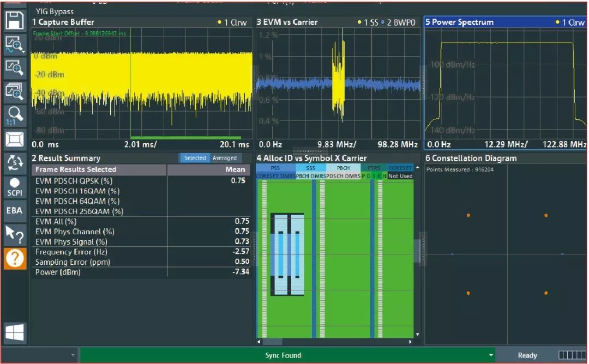The image size is (589, 364).
Task: Open the EBA sidebar button
Action: 15,210
